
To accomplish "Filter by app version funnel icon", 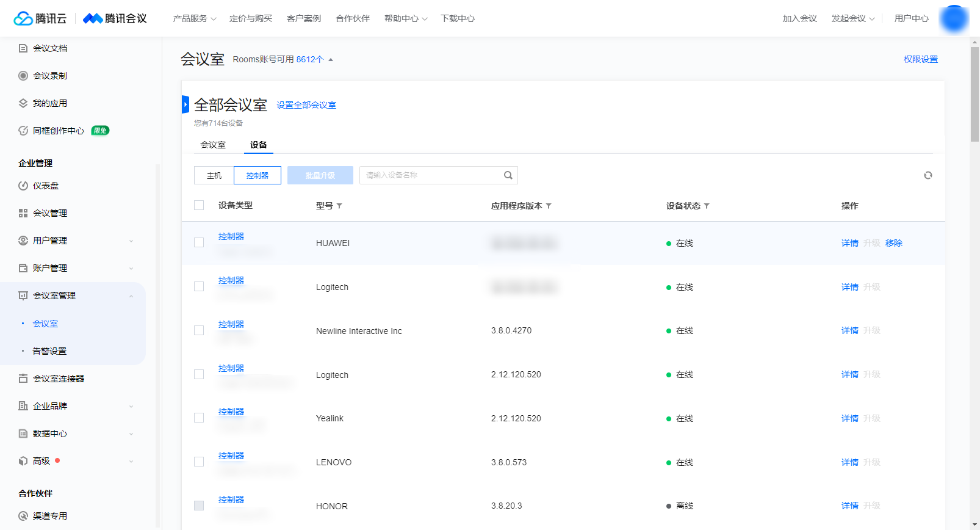I will click(x=549, y=206).
